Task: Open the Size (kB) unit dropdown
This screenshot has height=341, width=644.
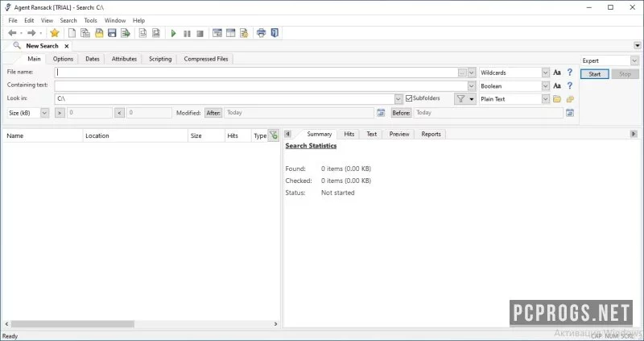Action: (44, 113)
